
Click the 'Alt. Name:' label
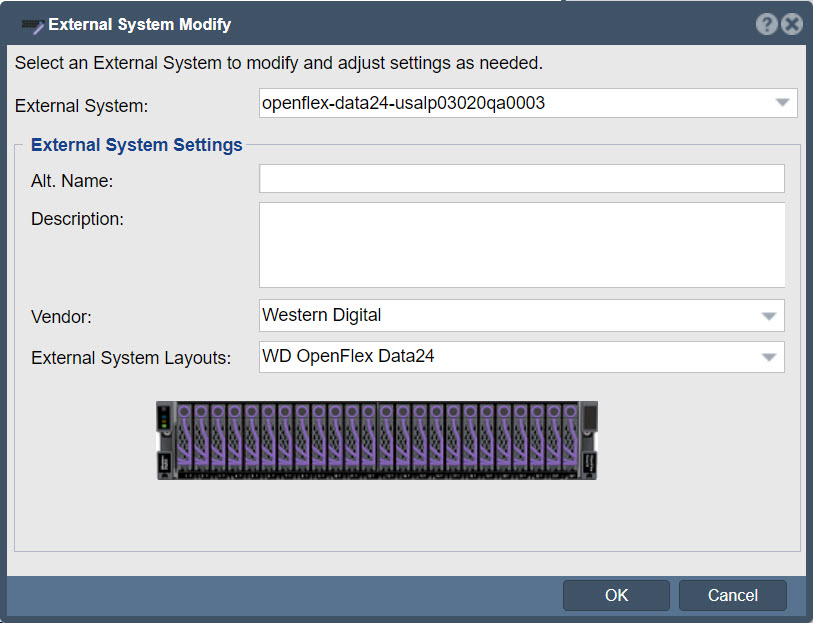point(72,181)
